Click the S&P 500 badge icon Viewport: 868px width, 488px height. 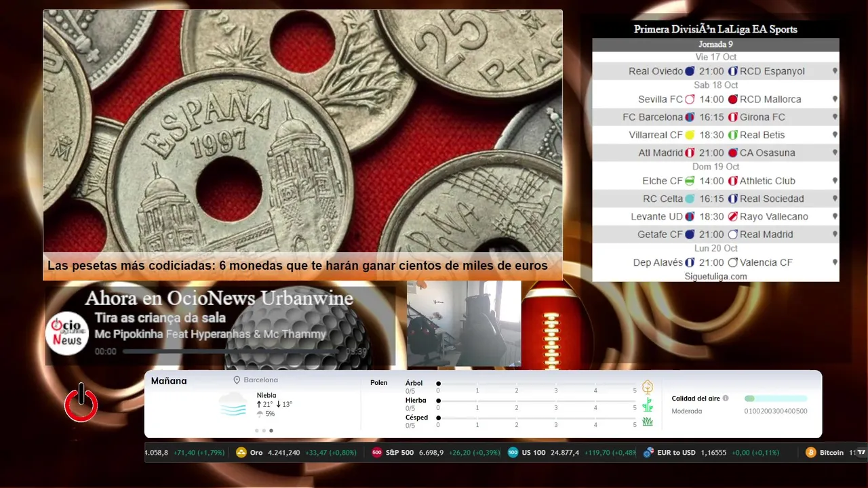(377, 453)
